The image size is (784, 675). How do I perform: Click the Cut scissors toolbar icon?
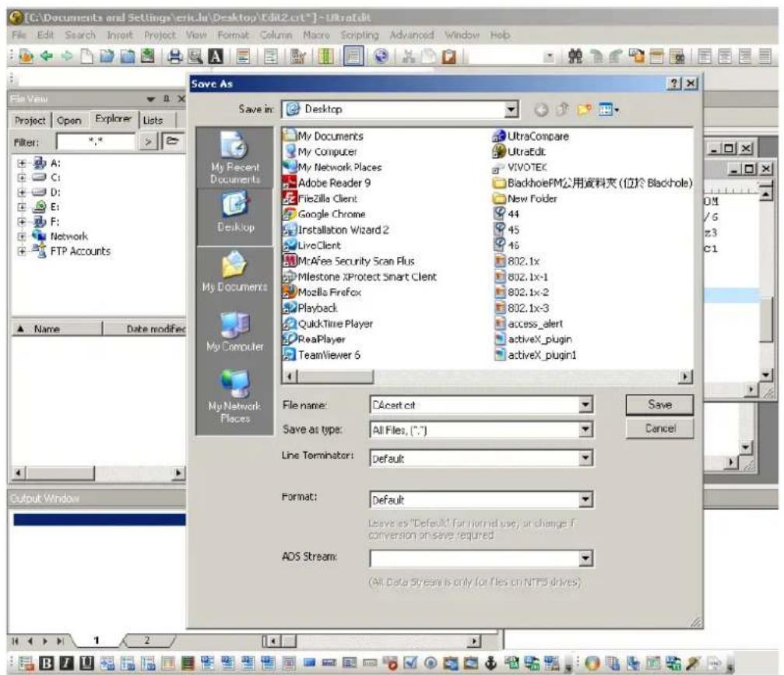coord(409,56)
